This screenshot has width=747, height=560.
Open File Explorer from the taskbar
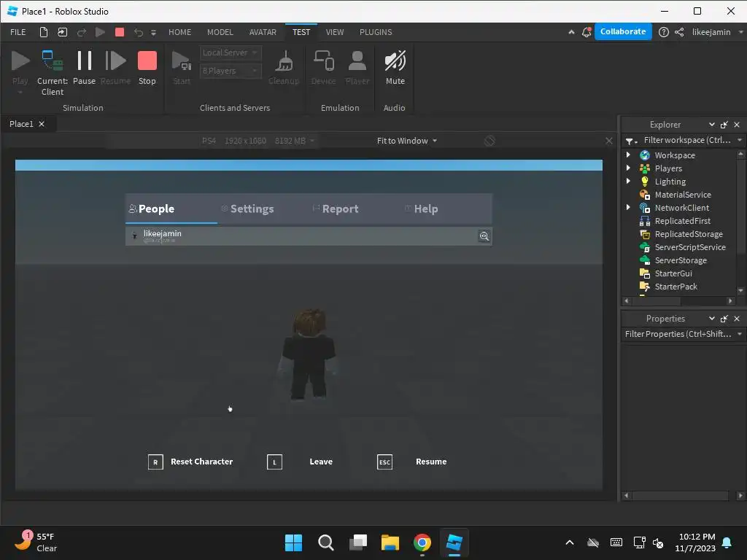click(x=390, y=542)
